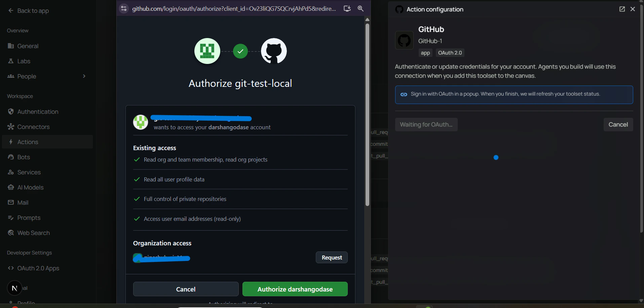
Task: Click the git-test-local app logo
Action: point(207,51)
